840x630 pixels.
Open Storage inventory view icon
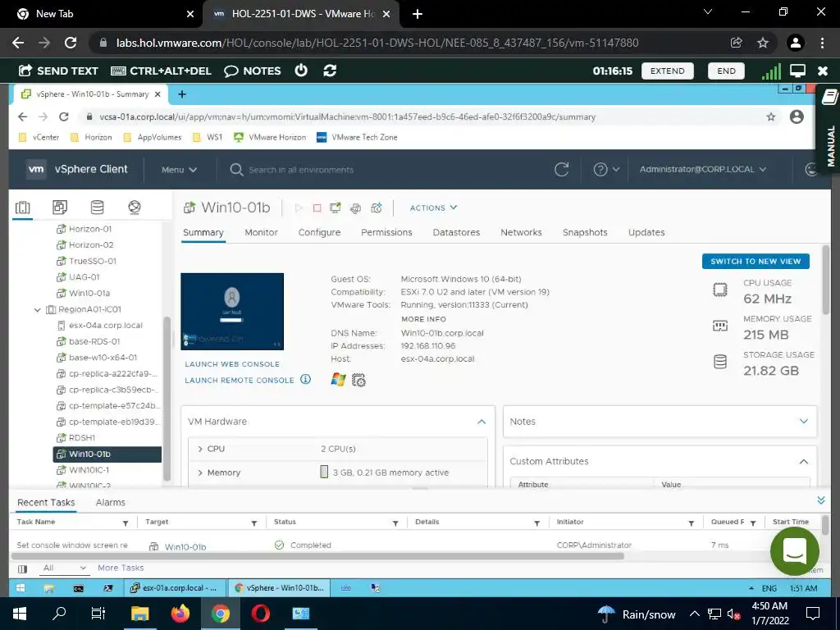coord(97,208)
